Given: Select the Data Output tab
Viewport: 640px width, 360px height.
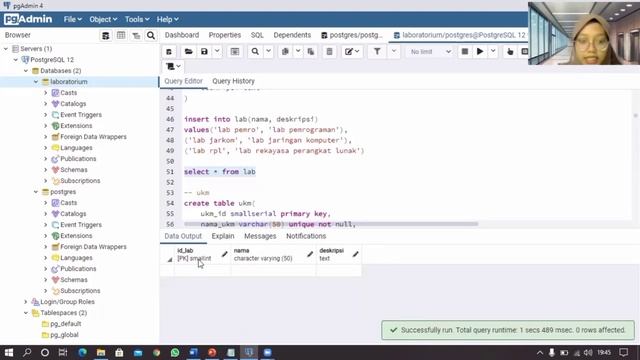Looking at the screenshot, I should click(183, 236).
